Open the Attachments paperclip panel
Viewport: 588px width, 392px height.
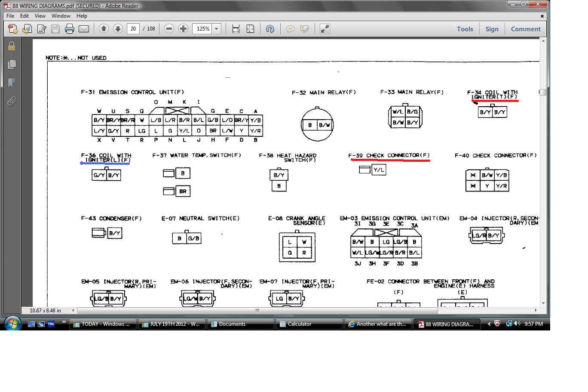[x=12, y=101]
